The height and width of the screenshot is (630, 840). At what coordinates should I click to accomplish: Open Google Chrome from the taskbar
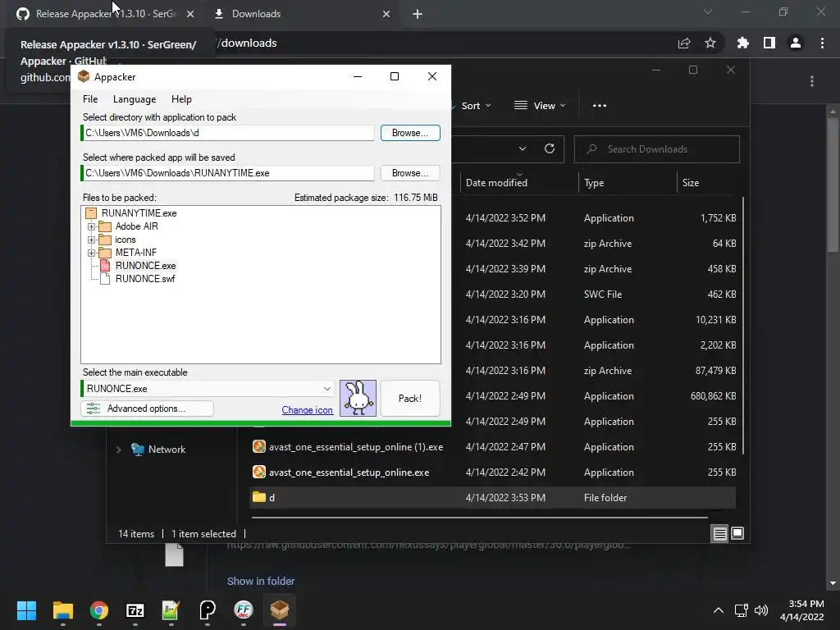98,610
